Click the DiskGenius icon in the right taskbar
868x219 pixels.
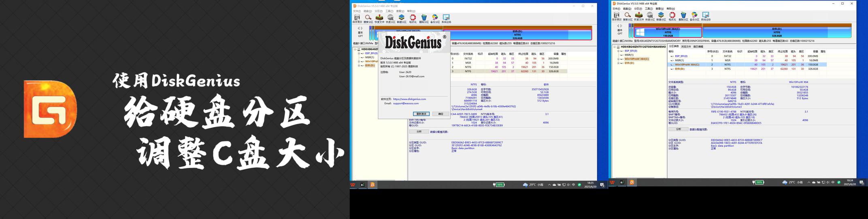click(x=632, y=182)
